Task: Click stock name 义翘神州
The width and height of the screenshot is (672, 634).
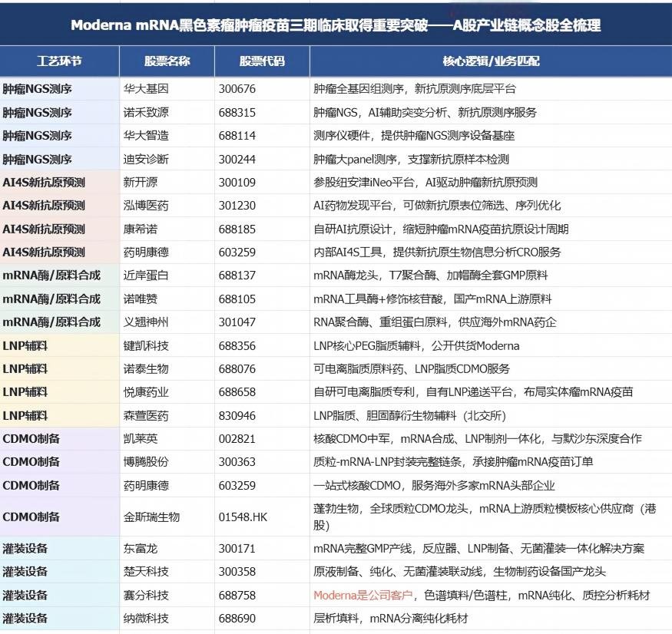Action: pos(146,322)
